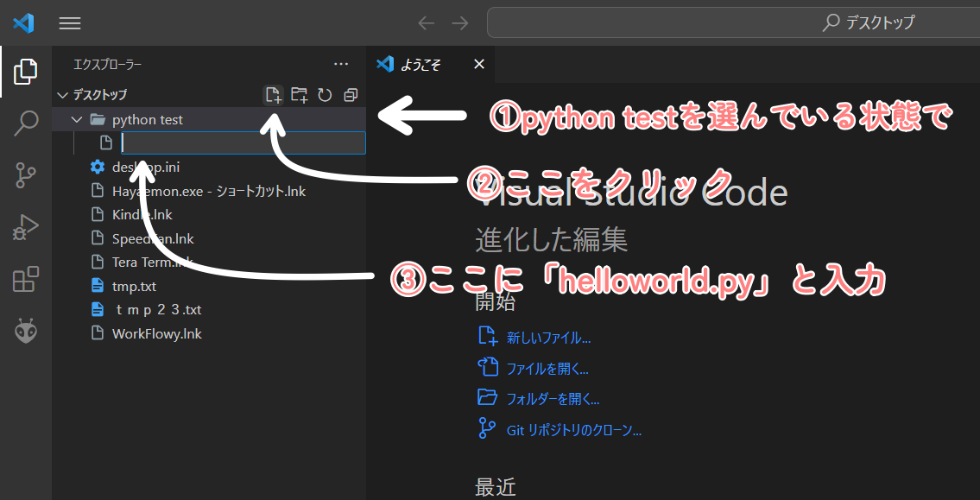980x500 pixels.
Task: Refresh the Explorer with the refresh icon
Action: 325,95
